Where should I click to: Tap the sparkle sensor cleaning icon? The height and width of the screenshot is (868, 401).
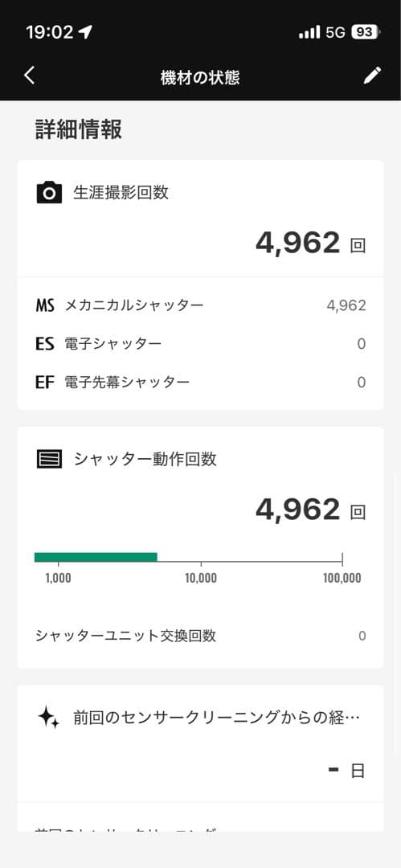tap(49, 719)
